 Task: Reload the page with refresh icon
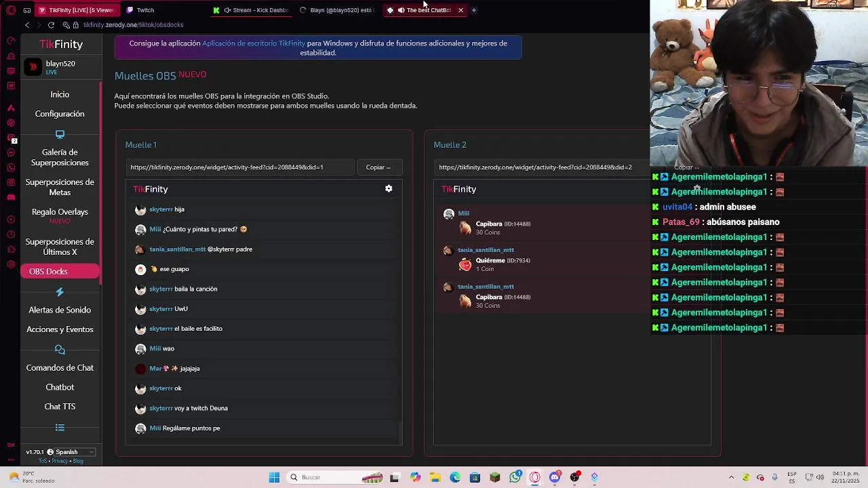coord(51,25)
